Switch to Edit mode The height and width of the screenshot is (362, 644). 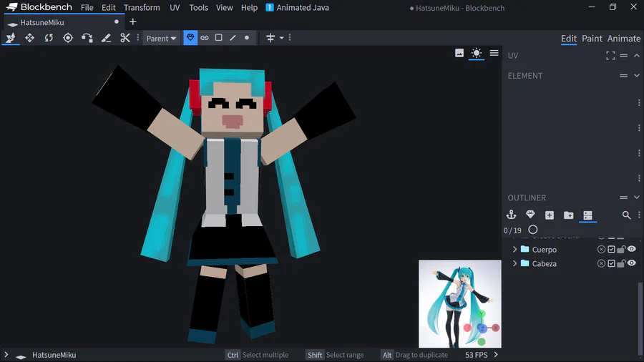[568, 39]
